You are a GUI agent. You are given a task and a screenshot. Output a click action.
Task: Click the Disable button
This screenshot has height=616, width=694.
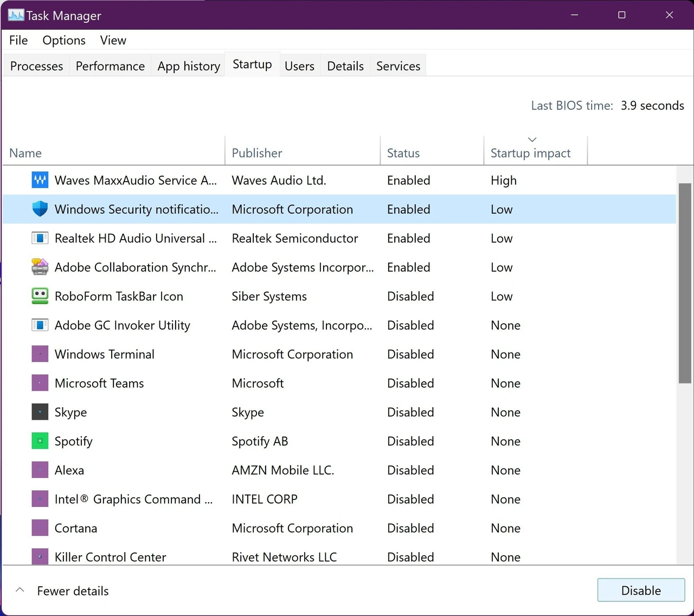point(641,591)
